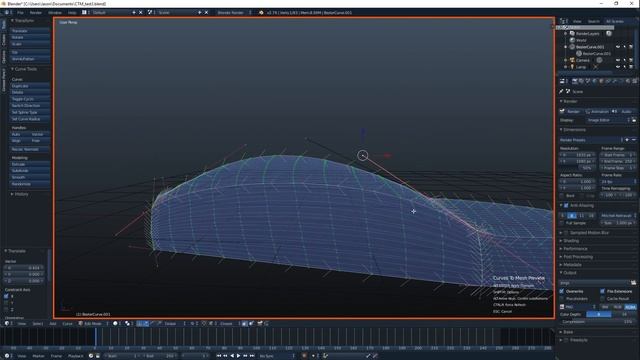Click the outliner editor type icon
This screenshot has width=640, height=360.
pyautogui.click(x=563, y=21)
